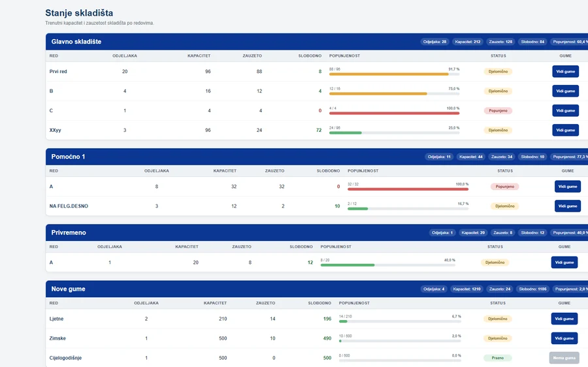The image size is (588, 367).
Task: Click the Glavno skladište section header
Action: click(76, 42)
